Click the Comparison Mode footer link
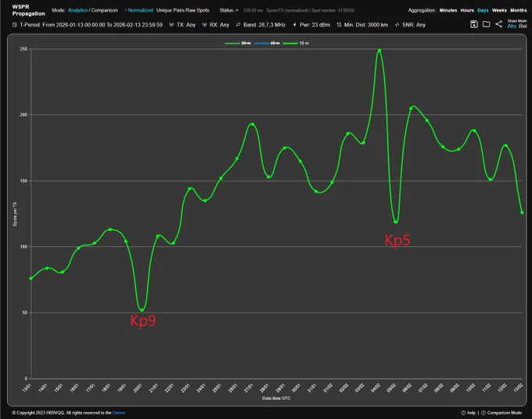 [505, 413]
